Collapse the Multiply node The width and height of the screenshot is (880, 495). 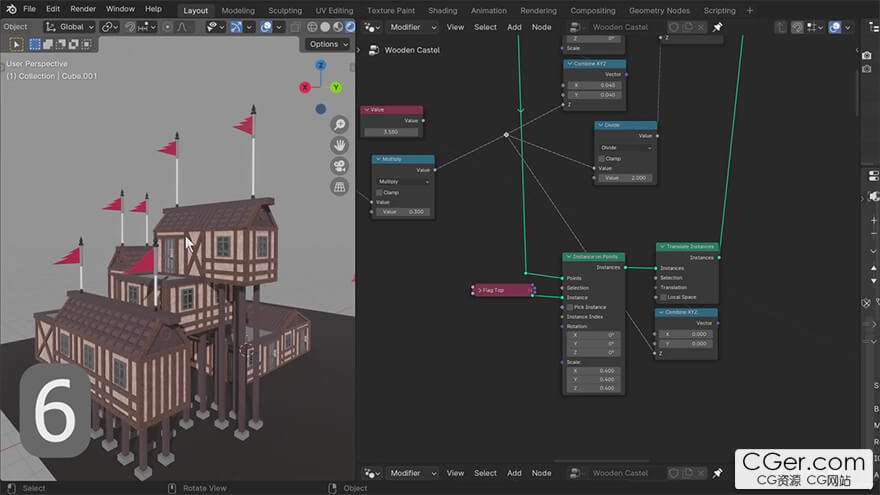click(x=378, y=159)
